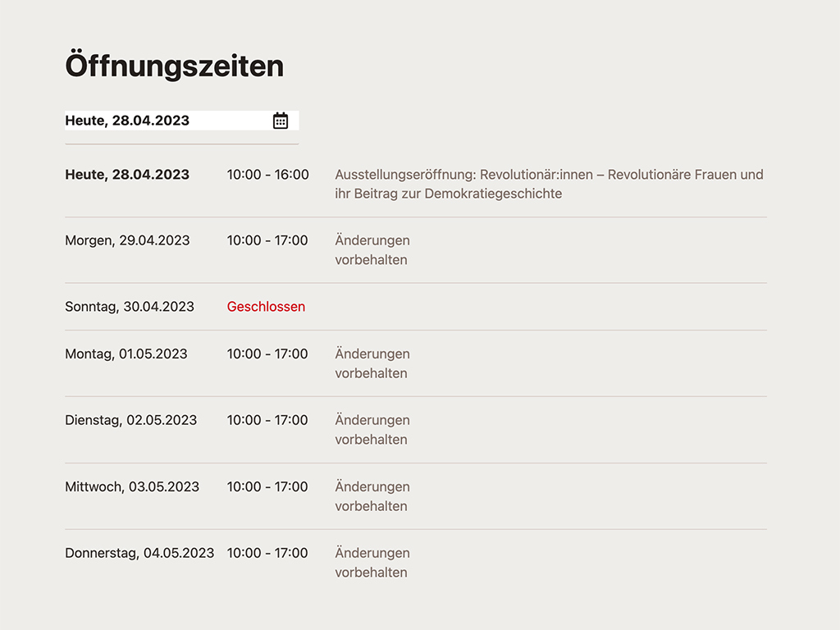Select the 'Montag, 01.05.2023' row label

126,354
